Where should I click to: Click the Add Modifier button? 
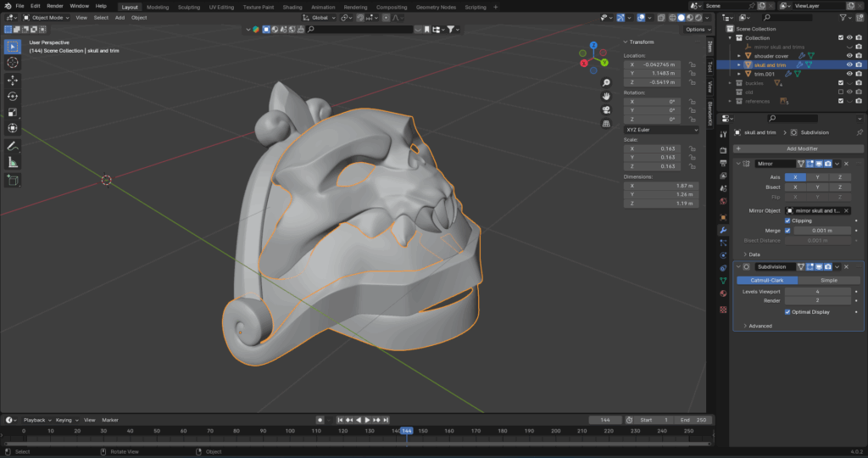(798, 148)
